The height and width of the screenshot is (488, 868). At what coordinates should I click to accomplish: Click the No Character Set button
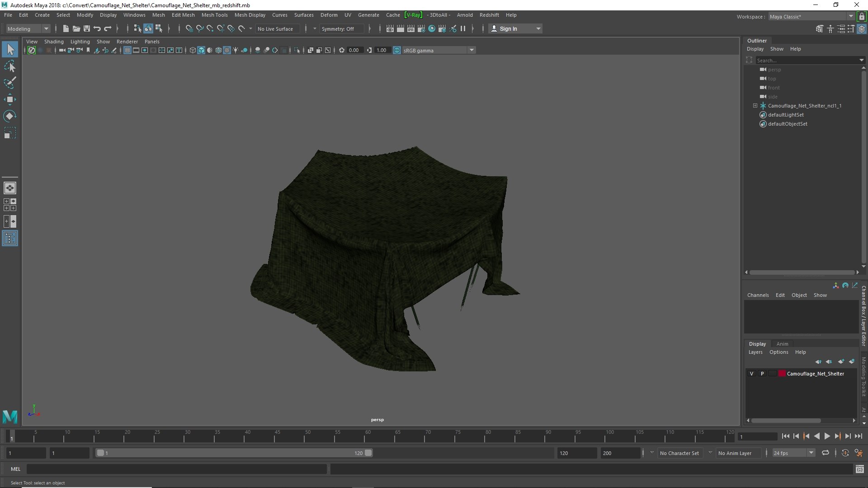679,453
